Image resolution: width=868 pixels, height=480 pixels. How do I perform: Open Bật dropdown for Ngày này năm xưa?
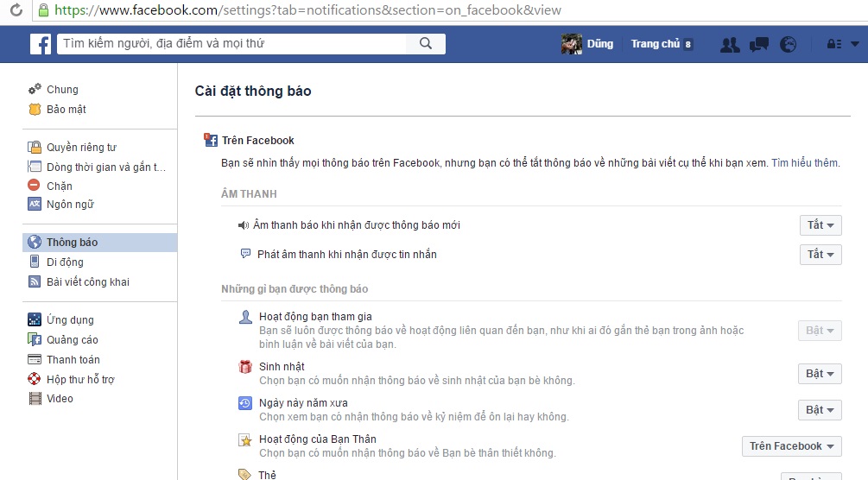[820, 410]
